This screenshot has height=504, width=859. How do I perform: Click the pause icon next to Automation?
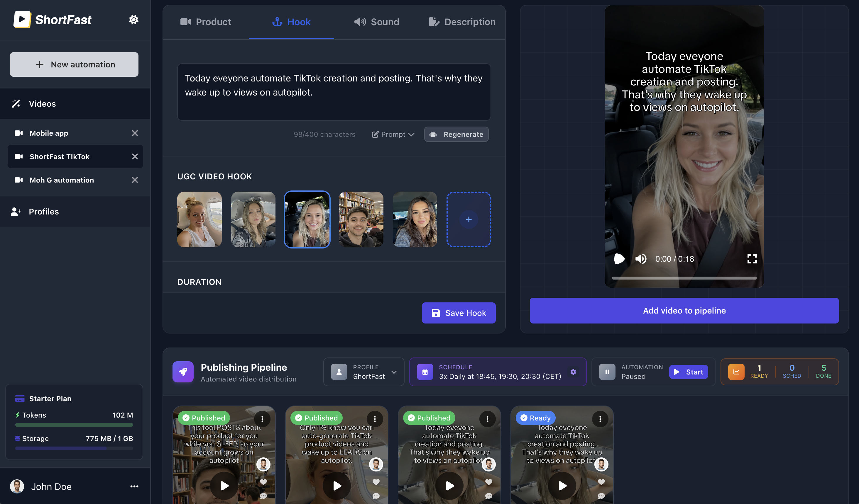(607, 372)
